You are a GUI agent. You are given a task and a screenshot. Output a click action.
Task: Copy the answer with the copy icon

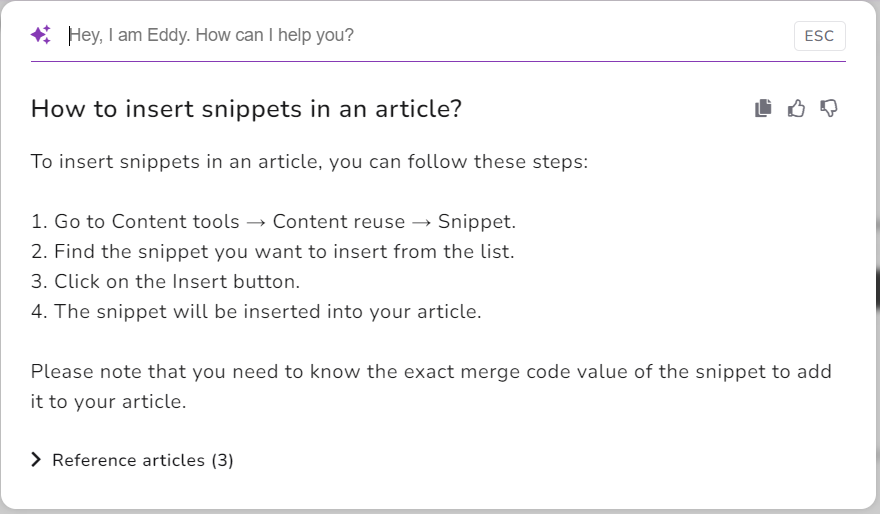(764, 108)
